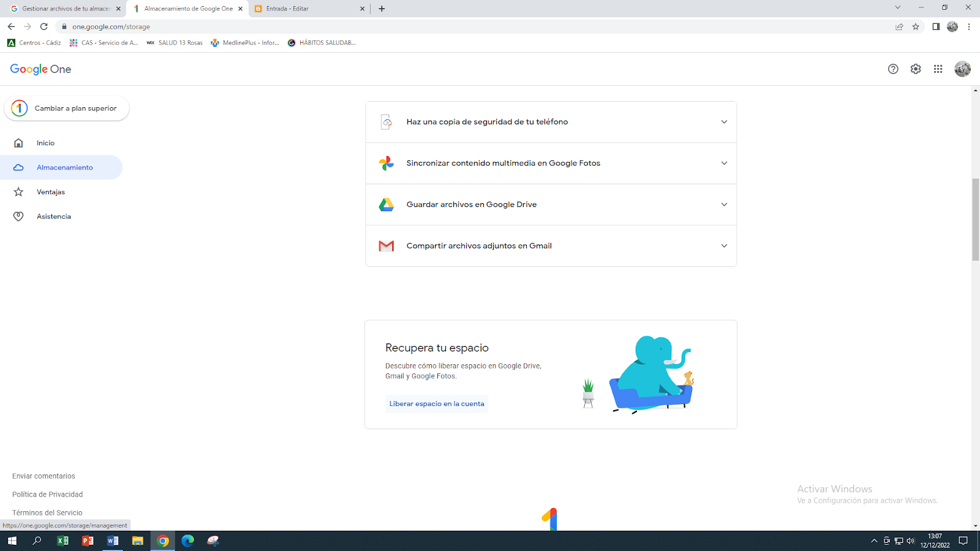Open a new tab with plus icon
Image resolution: width=980 pixels, height=551 pixels.
(x=382, y=9)
